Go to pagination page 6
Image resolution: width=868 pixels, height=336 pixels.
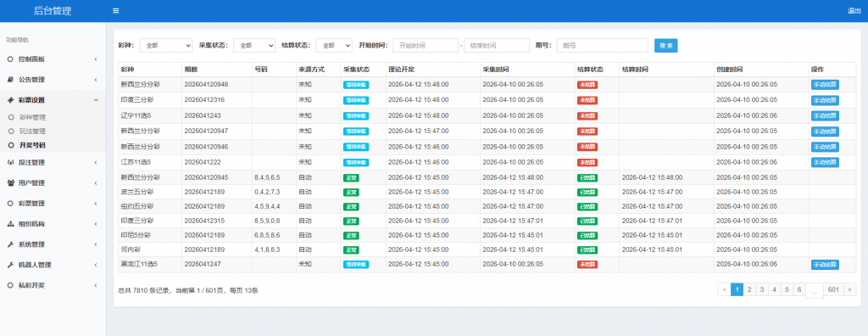tap(799, 289)
